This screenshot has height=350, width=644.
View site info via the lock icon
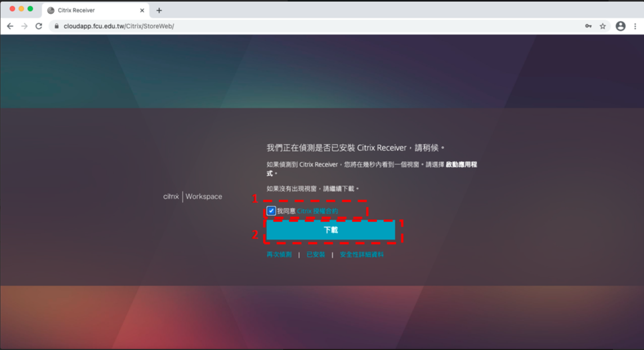(57, 26)
